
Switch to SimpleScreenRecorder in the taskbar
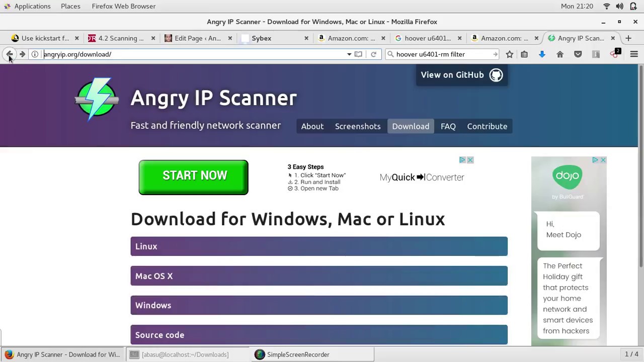point(312,354)
